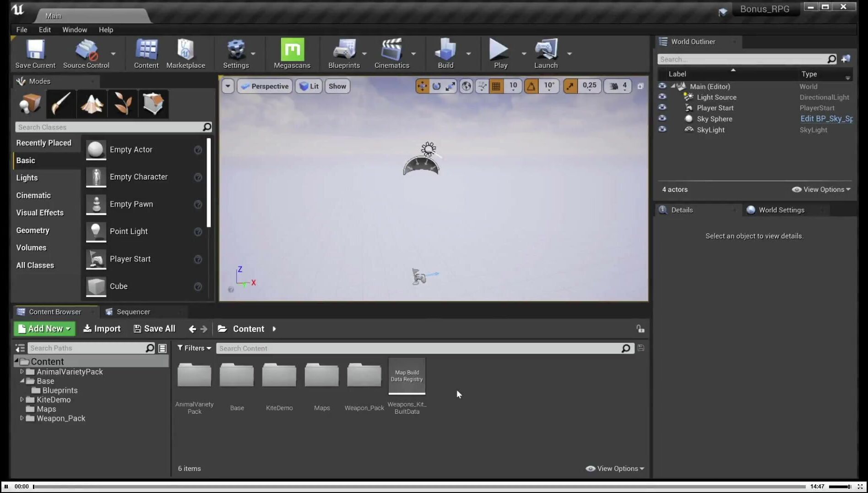The height and width of the screenshot is (493, 868).
Task: Click the surface snapping icon in viewport
Action: click(482, 86)
